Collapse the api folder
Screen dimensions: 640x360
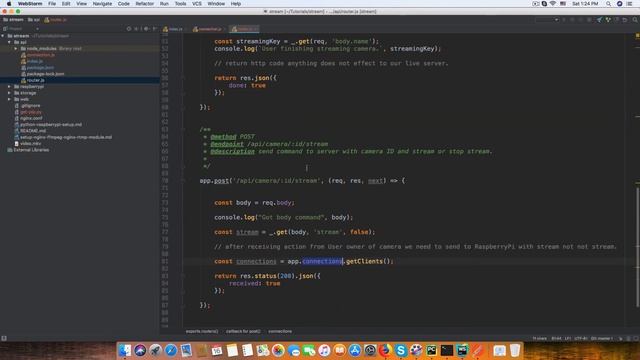coord(9,42)
